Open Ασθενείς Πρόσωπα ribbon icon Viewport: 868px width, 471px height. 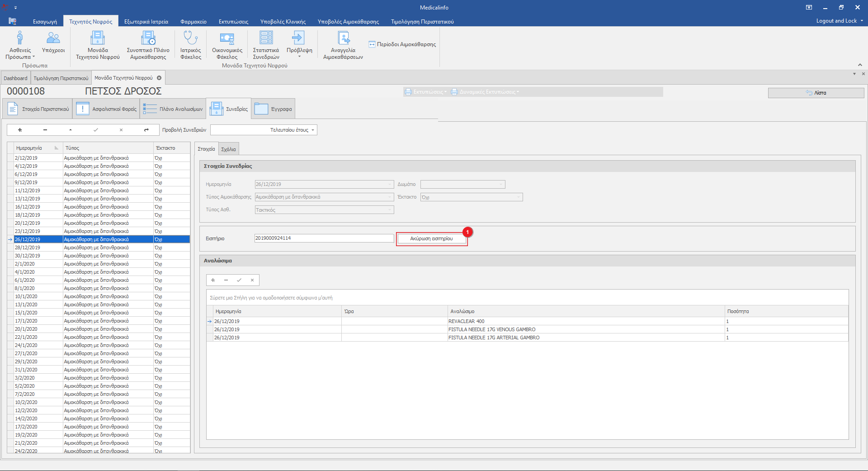click(20, 38)
